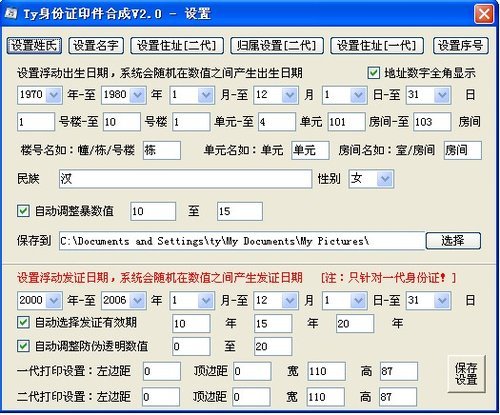Click the 设置序号 button
This screenshot has height=415, width=500.
point(461,45)
